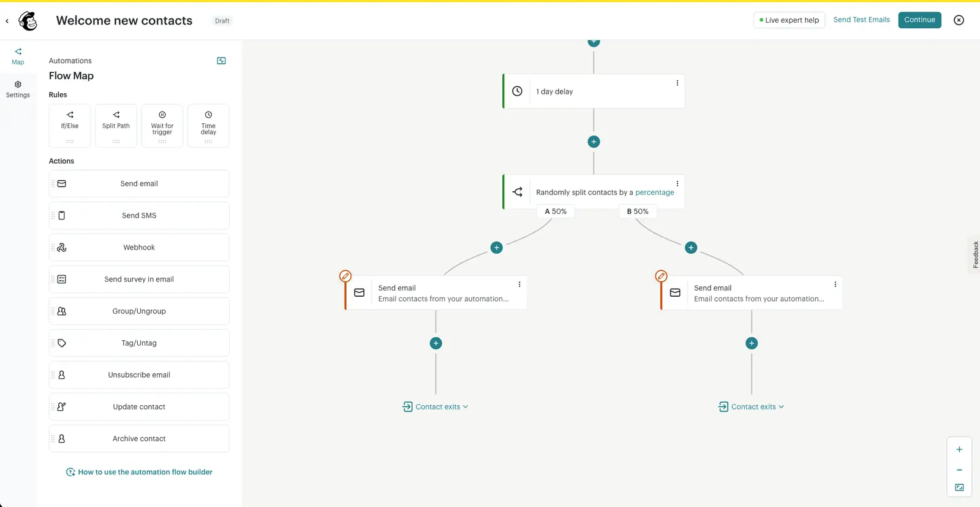The width and height of the screenshot is (980, 507).
Task: Click the fit-to-screen canvas icon
Action: (959, 487)
